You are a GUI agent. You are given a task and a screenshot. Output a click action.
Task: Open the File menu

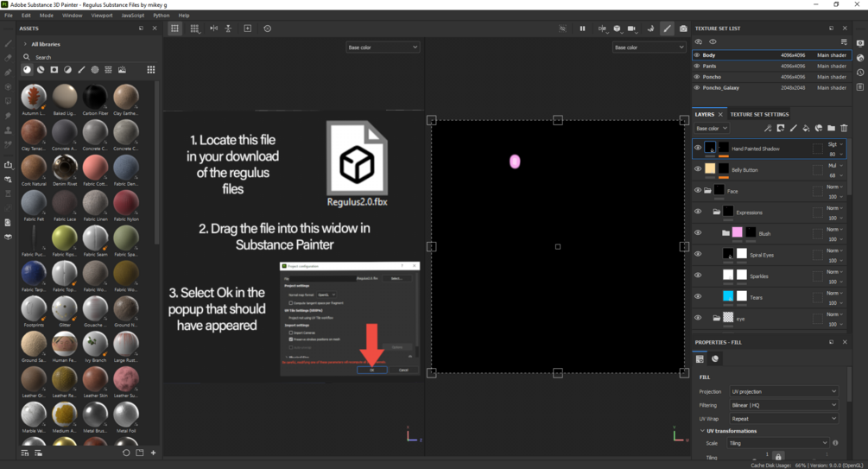coord(9,16)
